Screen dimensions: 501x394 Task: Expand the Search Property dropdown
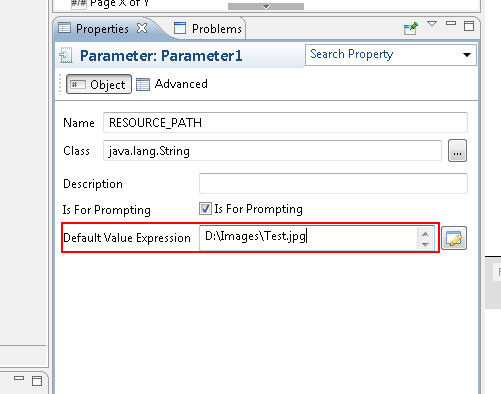click(467, 55)
